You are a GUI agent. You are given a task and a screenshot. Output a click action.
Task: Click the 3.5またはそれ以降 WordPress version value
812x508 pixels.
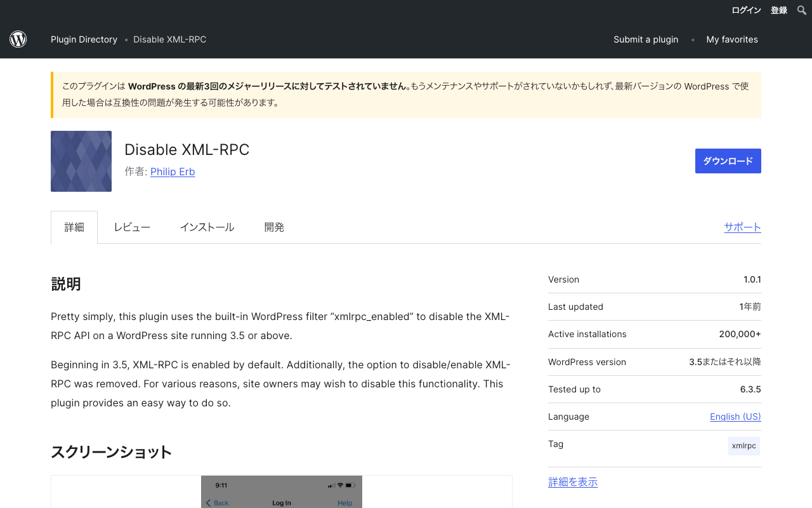coord(725,362)
